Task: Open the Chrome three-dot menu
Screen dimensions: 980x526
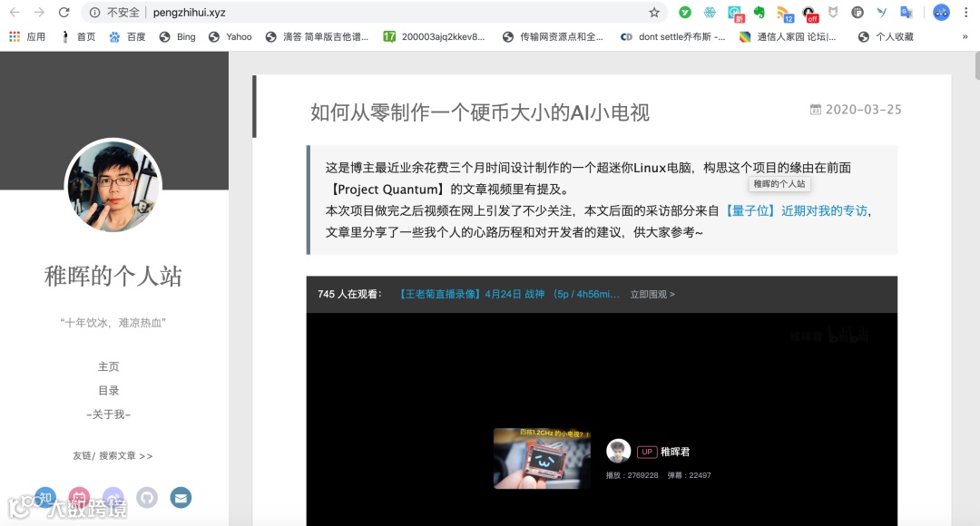Action: coord(966,12)
